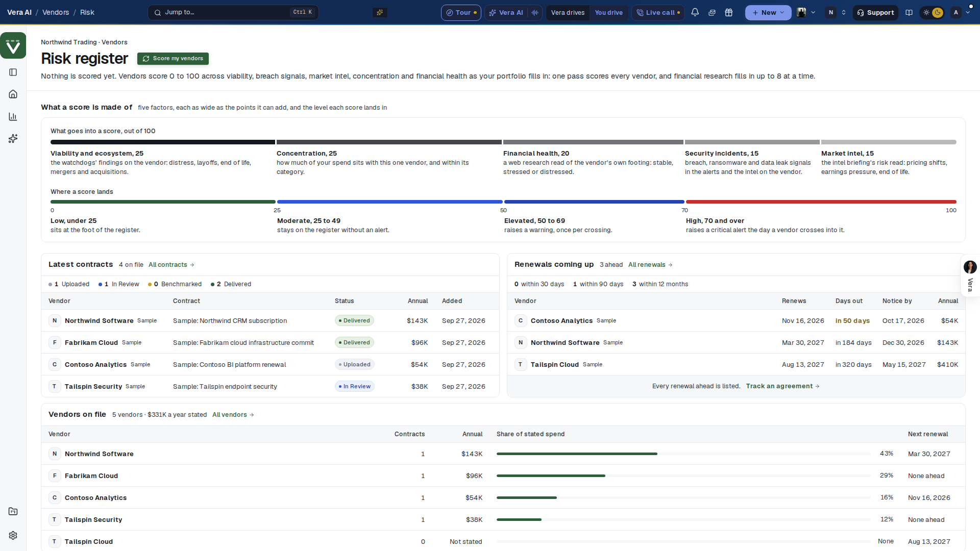The height and width of the screenshot is (551, 980).
Task: Open the messages inbox icon
Action: (x=712, y=12)
